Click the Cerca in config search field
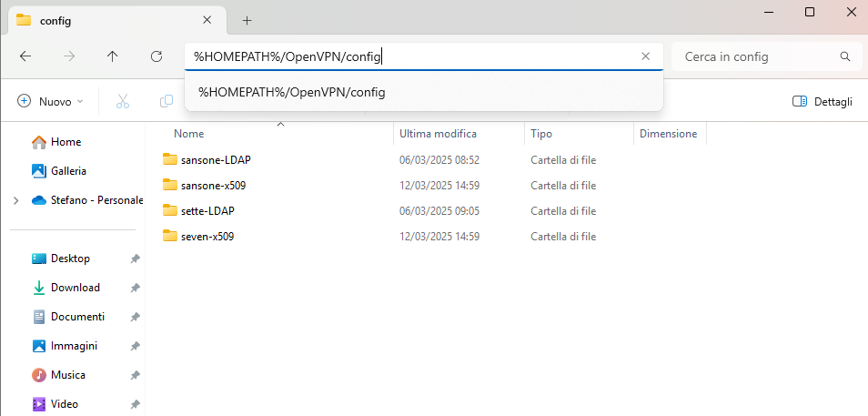868x416 pixels. pyautogui.click(x=755, y=56)
